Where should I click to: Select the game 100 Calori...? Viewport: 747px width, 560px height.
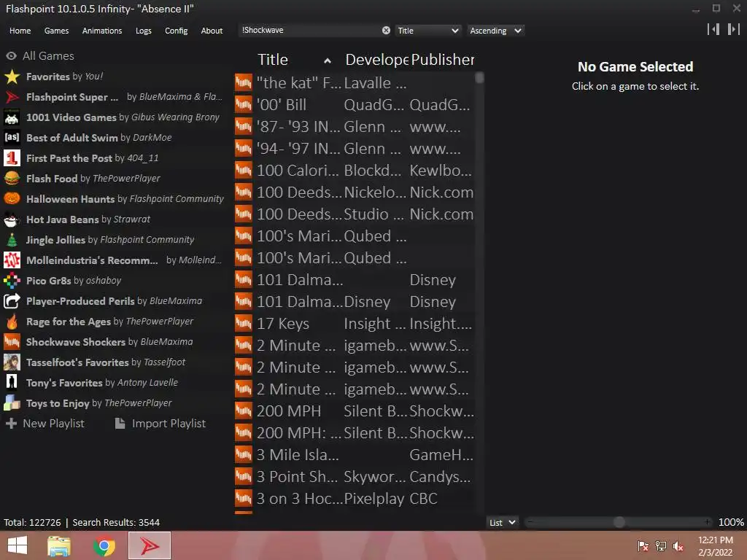(x=355, y=171)
